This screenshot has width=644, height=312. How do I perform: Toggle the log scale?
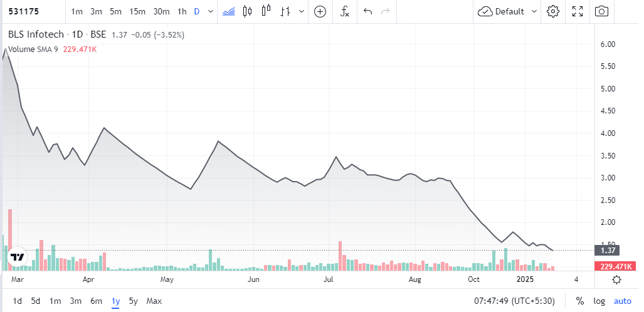pyautogui.click(x=599, y=301)
